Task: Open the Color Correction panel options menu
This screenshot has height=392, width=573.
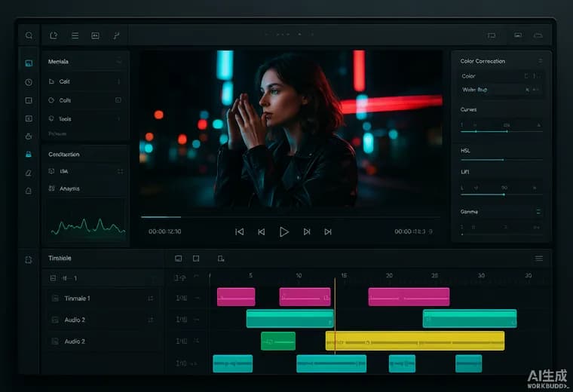Action: pos(540,61)
